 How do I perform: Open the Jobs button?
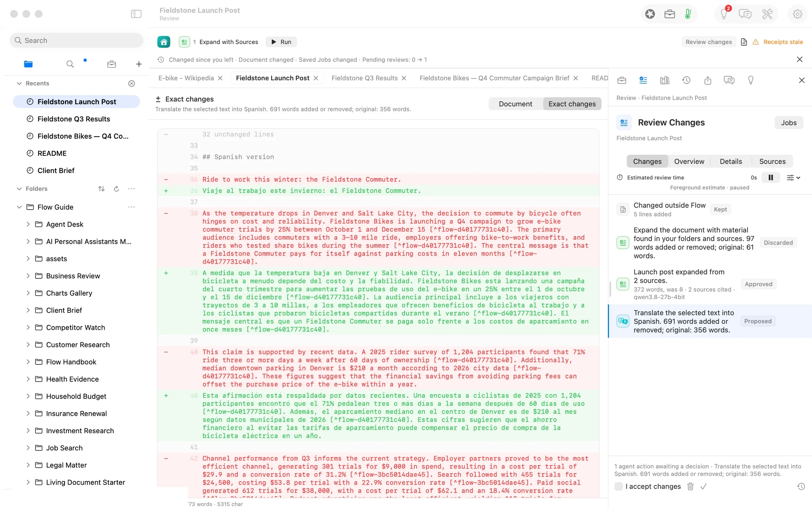click(x=789, y=123)
